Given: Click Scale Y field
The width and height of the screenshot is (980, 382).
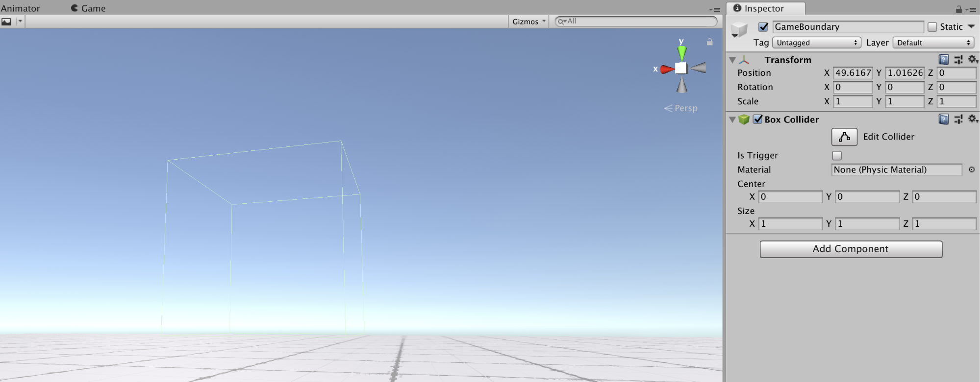Looking at the screenshot, I should tap(905, 101).
